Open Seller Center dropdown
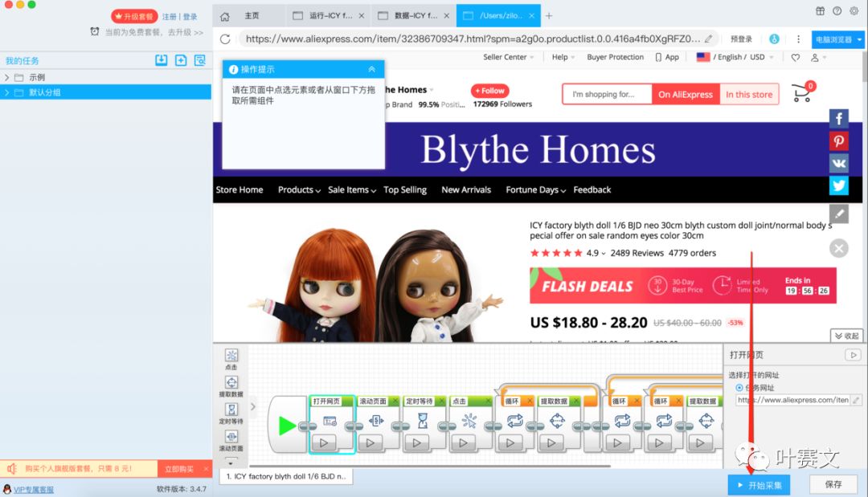Screen dimensions: 868x497 pos(508,57)
